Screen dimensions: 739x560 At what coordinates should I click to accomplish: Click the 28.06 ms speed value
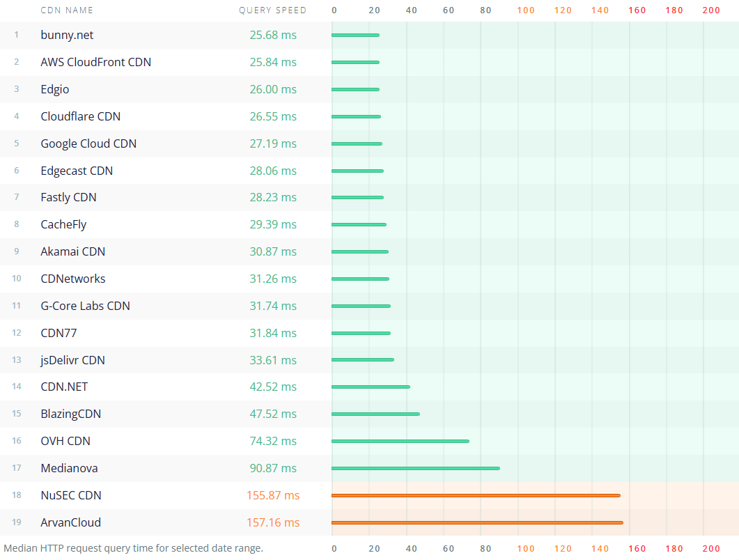(273, 171)
